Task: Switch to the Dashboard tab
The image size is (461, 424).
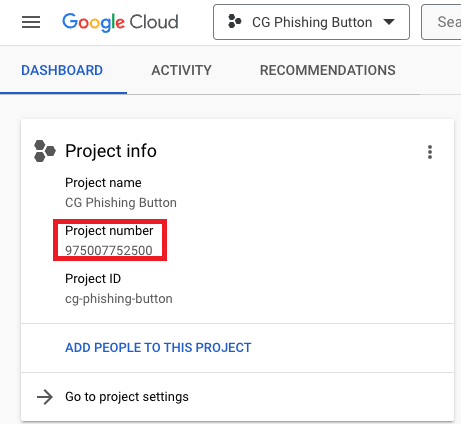Action: pyautogui.click(x=62, y=70)
